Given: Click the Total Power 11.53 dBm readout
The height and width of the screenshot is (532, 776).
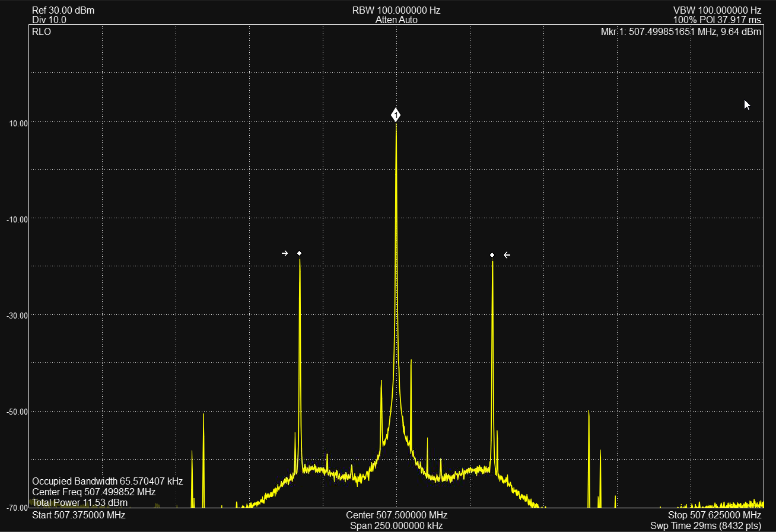Looking at the screenshot, I should pos(79,503).
